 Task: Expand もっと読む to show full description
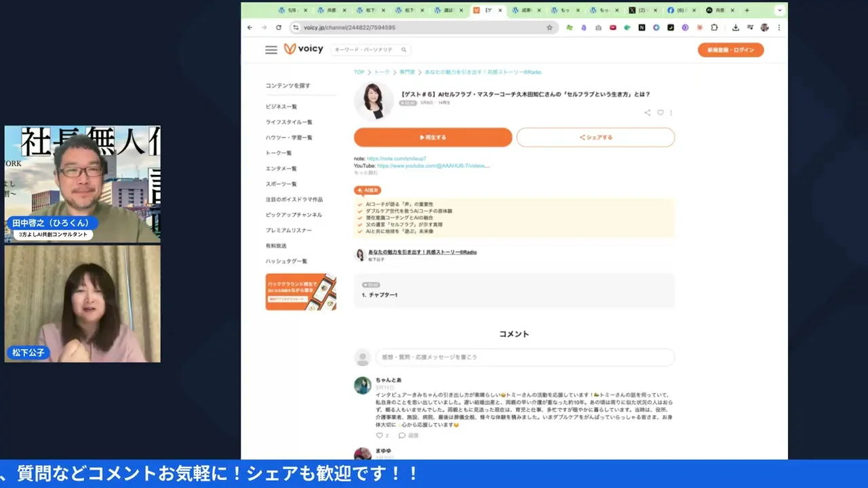pos(368,172)
